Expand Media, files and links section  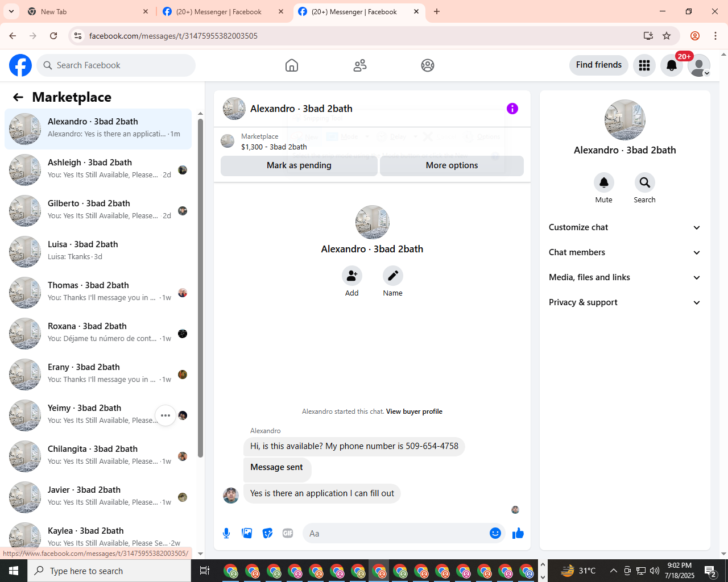pyautogui.click(x=624, y=277)
